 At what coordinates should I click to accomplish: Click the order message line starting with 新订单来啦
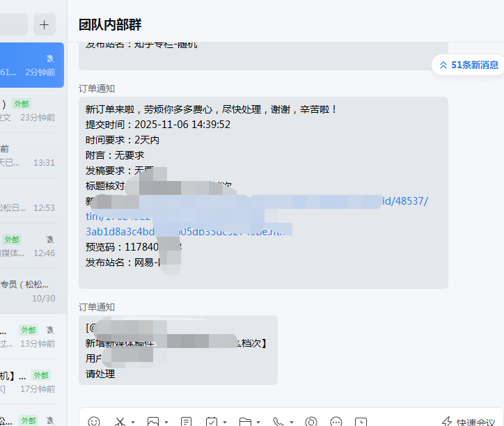point(211,109)
